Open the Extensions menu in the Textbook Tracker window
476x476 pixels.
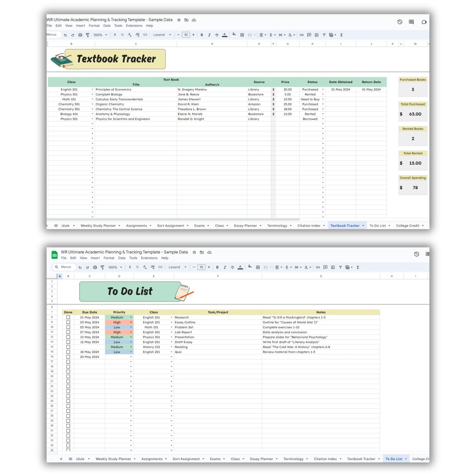coord(134,26)
